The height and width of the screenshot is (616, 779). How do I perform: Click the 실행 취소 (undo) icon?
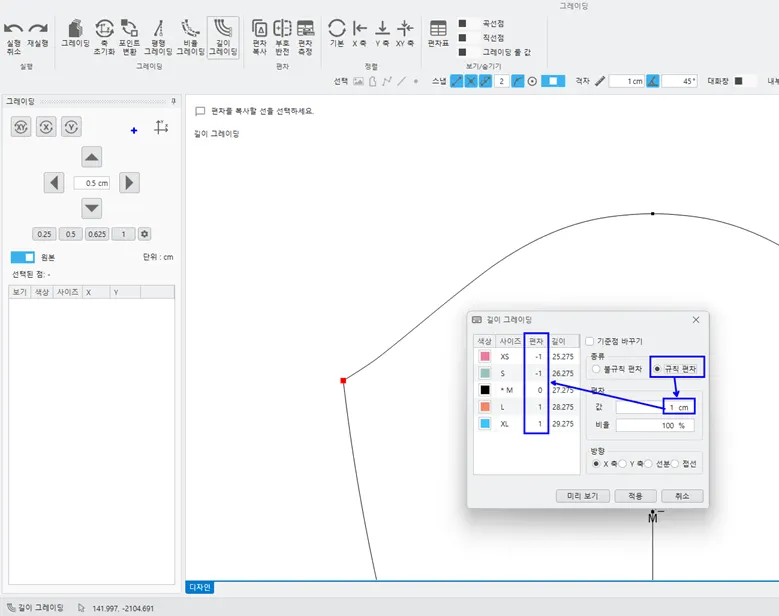click(x=14, y=29)
